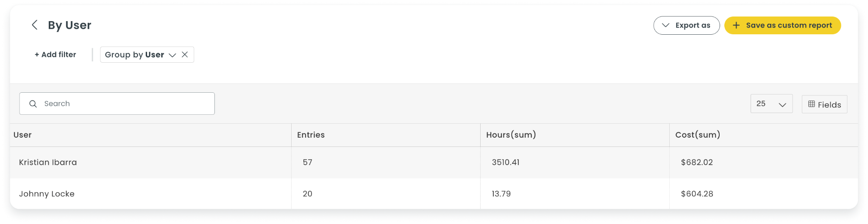Screen dimensions: 868x224
Task: Sort by the Cost(sum) column header
Action: pyautogui.click(x=698, y=135)
